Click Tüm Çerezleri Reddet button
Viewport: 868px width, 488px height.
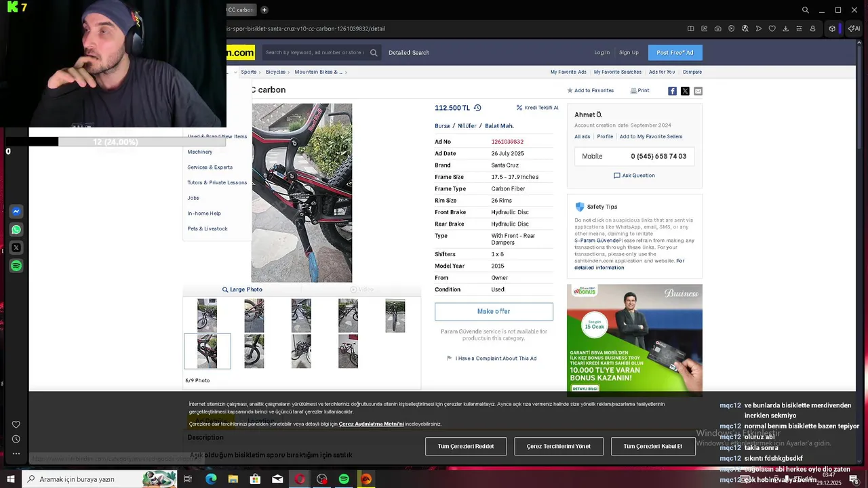pyautogui.click(x=466, y=446)
